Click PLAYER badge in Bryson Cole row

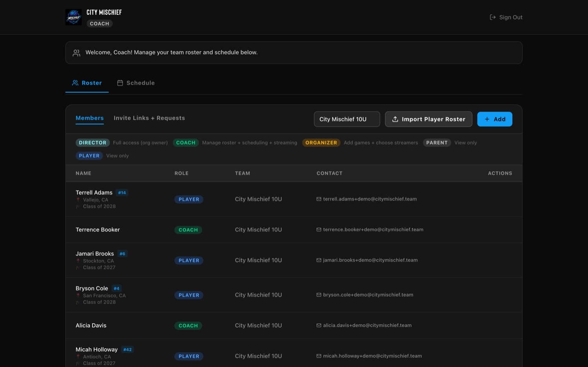tap(189, 295)
